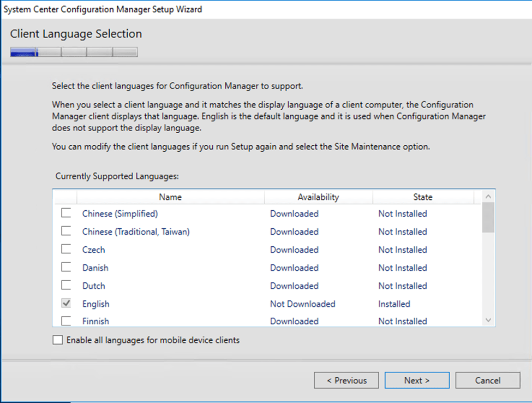Select the Dutch row Downloaded cell
This screenshot has height=403, width=532.
coord(294,286)
